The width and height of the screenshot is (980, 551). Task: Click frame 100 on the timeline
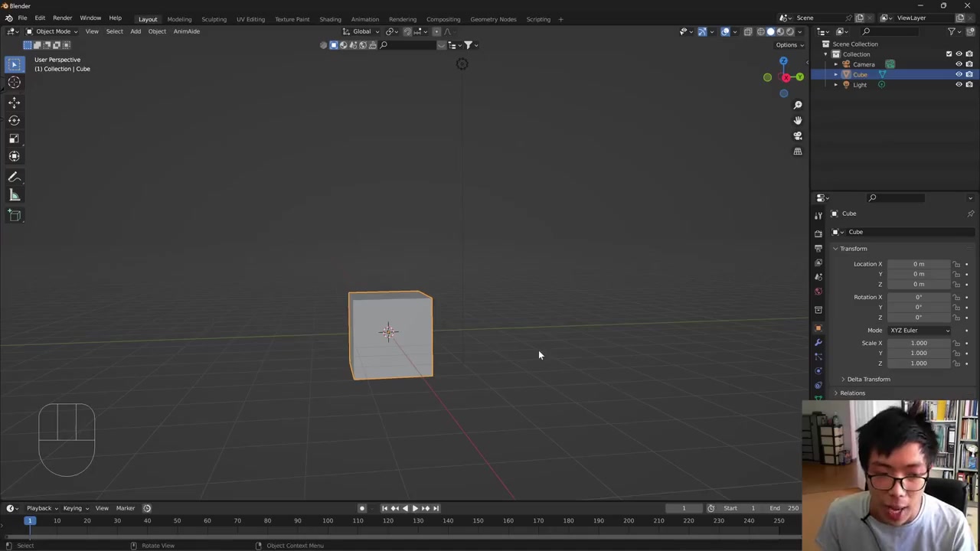328,521
